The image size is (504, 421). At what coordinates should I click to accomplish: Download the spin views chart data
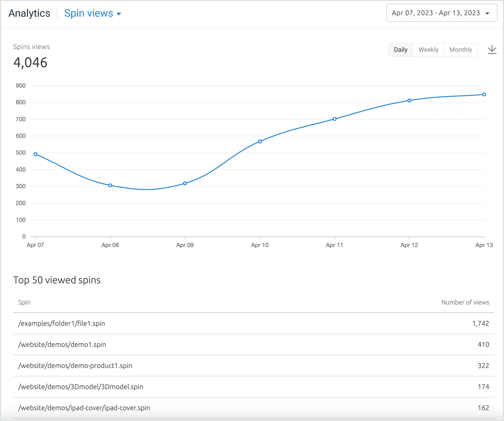point(492,50)
